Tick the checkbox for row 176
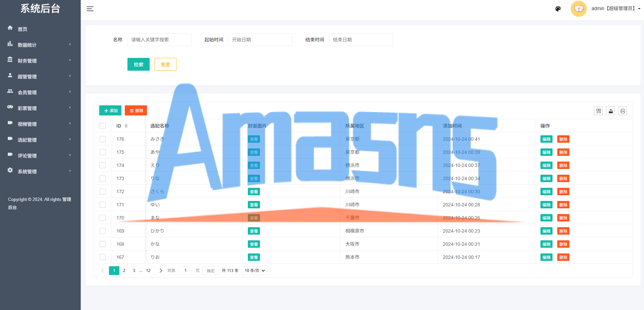Viewport: 644px width, 310px height. [x=103, y=139]
